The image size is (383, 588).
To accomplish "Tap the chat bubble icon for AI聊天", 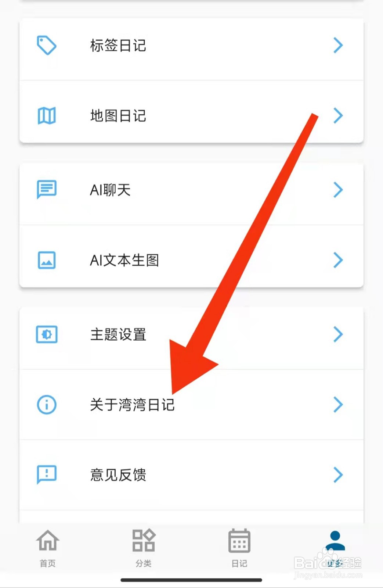I will (47, 190).
